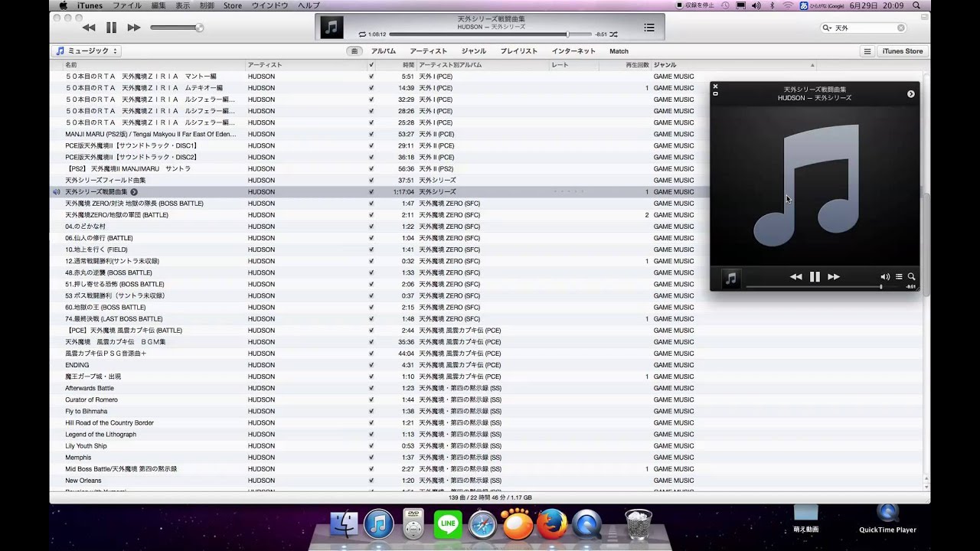The height and width of the screenshot is (551, 980).
Task: Switch to the プレイリスト tab
Action: (x=518, y=51)
